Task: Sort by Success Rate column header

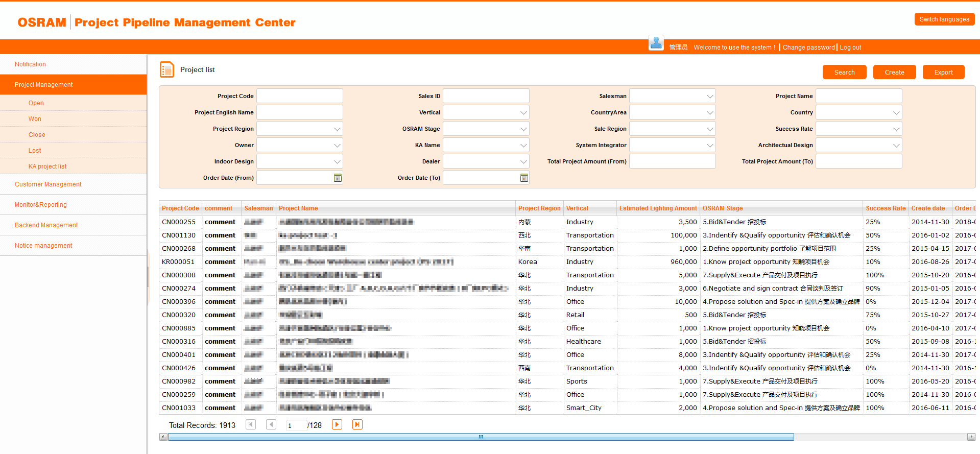Action: click(886, 208)
